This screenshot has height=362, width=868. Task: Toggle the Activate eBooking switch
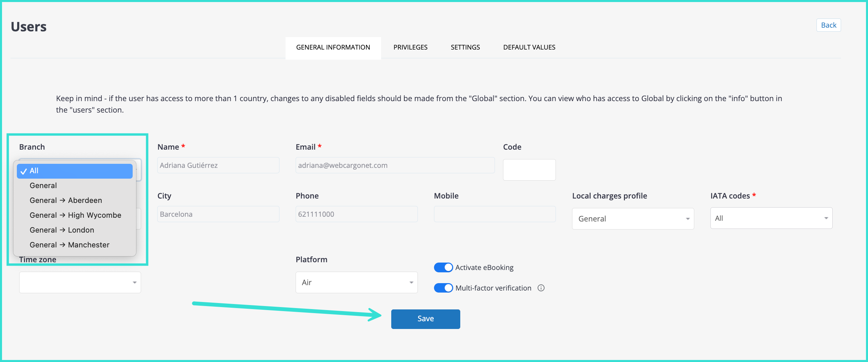coord(443,268)
